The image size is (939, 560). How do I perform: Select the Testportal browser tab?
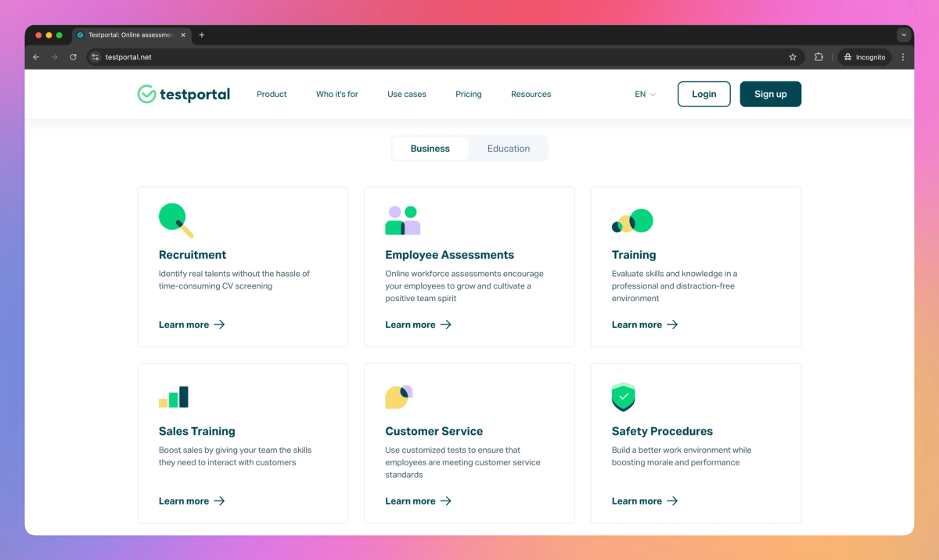[129, 34]
